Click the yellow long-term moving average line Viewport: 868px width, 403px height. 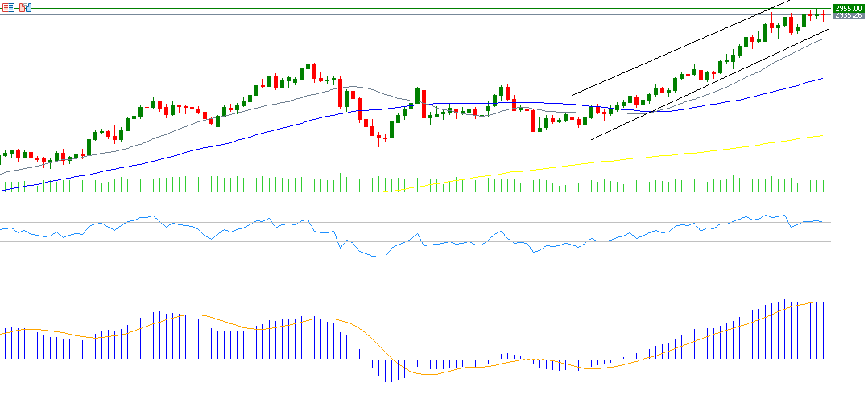[x=644, y=156]
